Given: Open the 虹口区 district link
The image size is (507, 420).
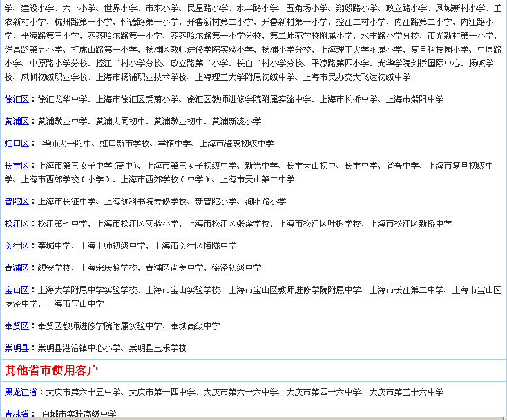Looking at the screenshot, I should coord(17,143).
